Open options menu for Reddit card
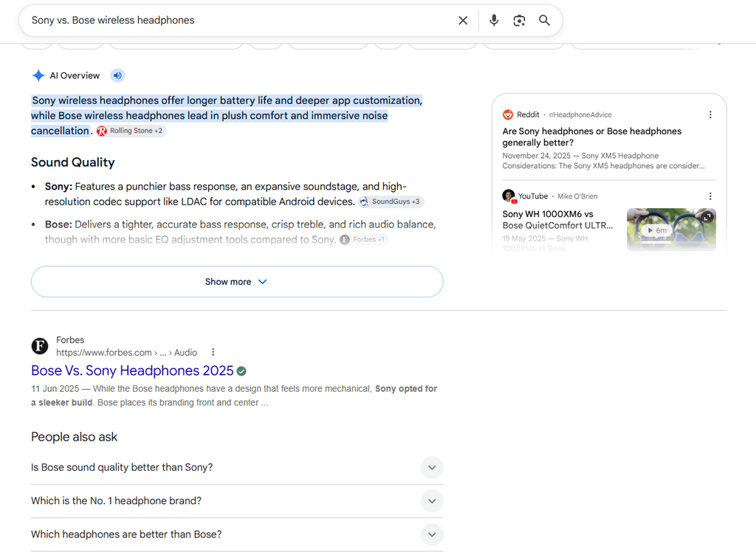Screen dimensions: 756x555 (x=709, y=114)
